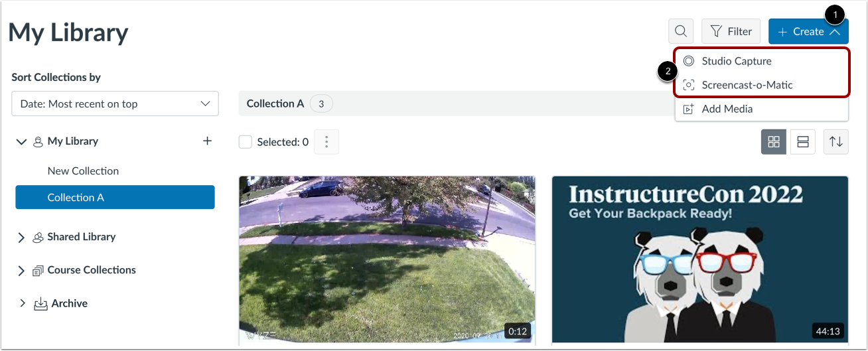Click the 0:12 duration label

[516, 330]
